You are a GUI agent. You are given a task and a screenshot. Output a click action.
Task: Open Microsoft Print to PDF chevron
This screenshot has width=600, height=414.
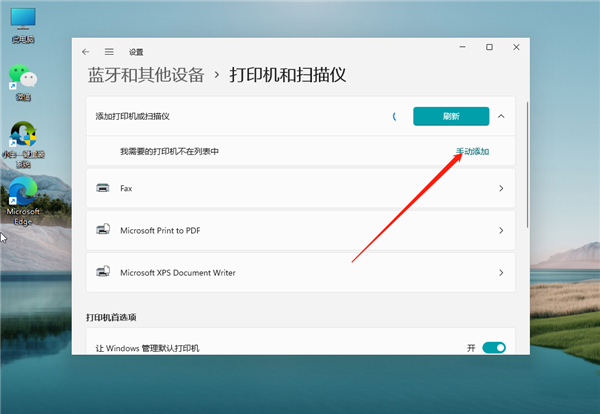coord(501,230)
